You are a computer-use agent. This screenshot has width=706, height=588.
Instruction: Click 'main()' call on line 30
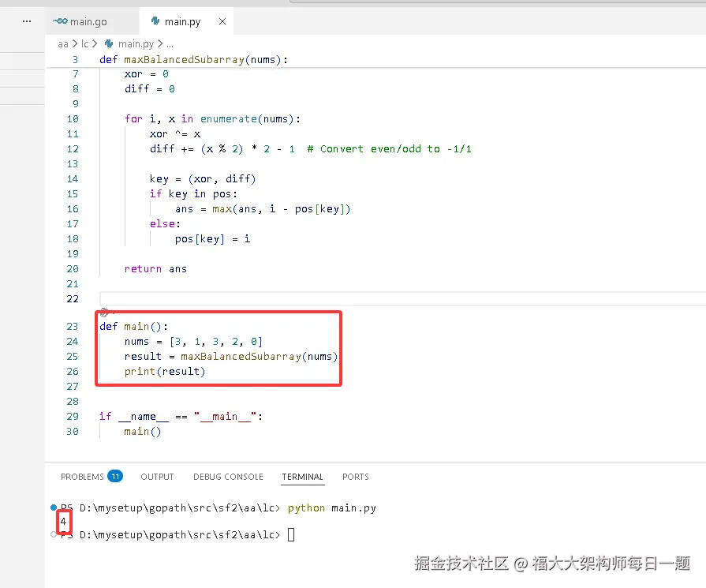[x=142, y=432]
